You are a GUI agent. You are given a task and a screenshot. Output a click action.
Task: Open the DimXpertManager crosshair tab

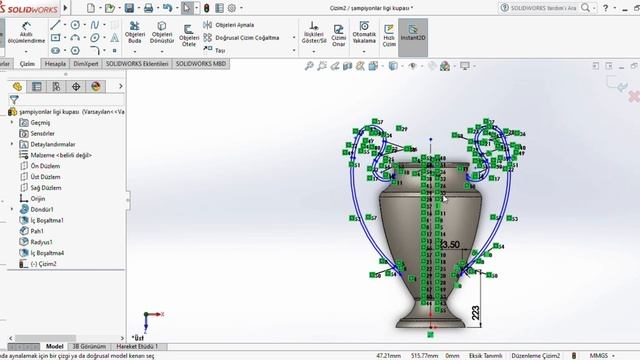point(76,87)
